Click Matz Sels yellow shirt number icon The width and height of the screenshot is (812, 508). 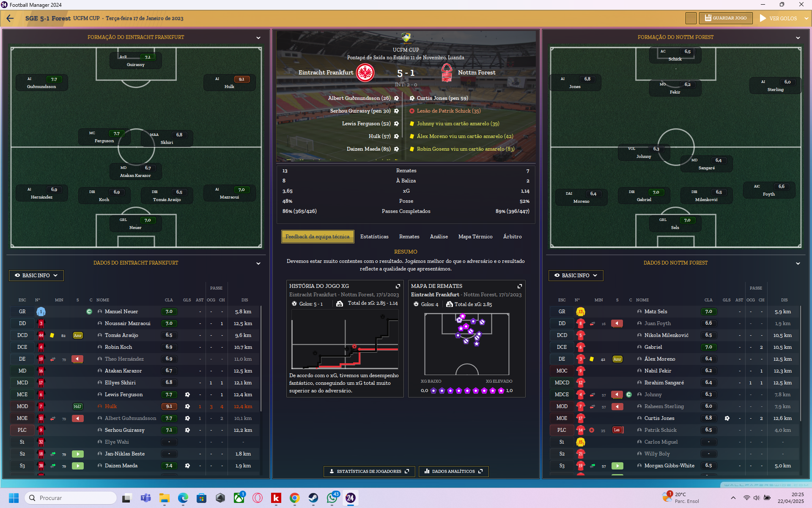tap(581, 312)
